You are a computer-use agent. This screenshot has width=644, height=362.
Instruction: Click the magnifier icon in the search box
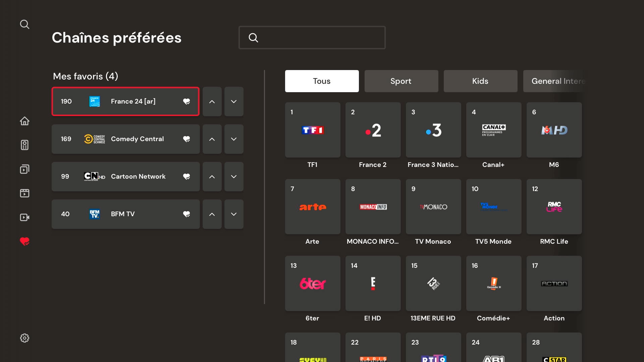pos(253,38)
